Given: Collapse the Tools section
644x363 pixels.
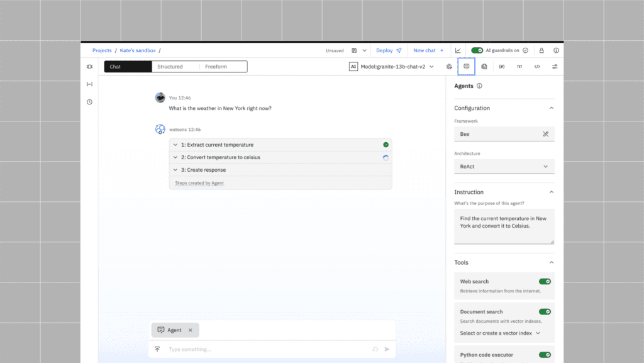Looking at the screenshot, I should pyautogui.click(x=552, y=262).
